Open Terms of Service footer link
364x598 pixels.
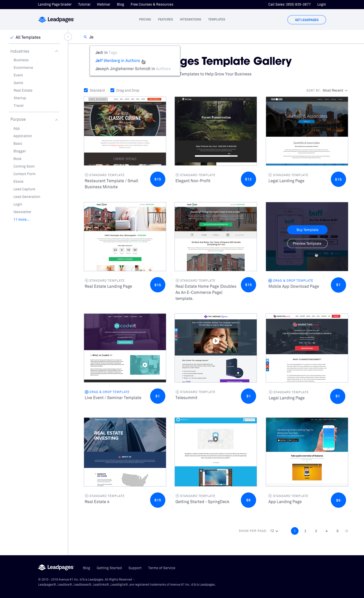162,568
